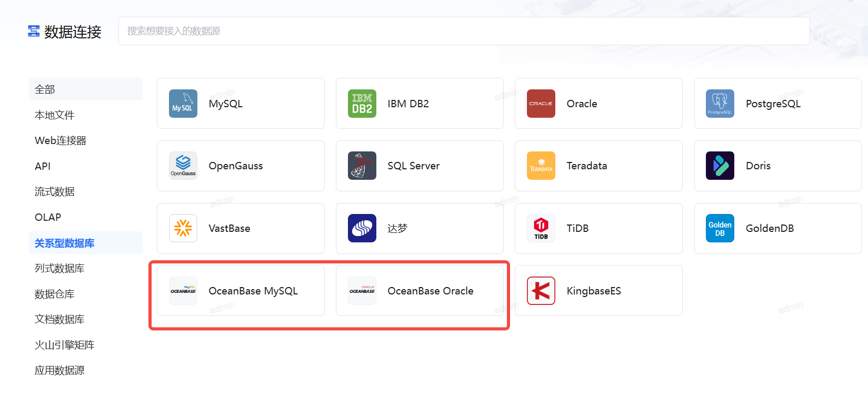The image size is (868, 398).
Task: Select the OceanBase Oracle label text
Action: [x=431, y=291]
